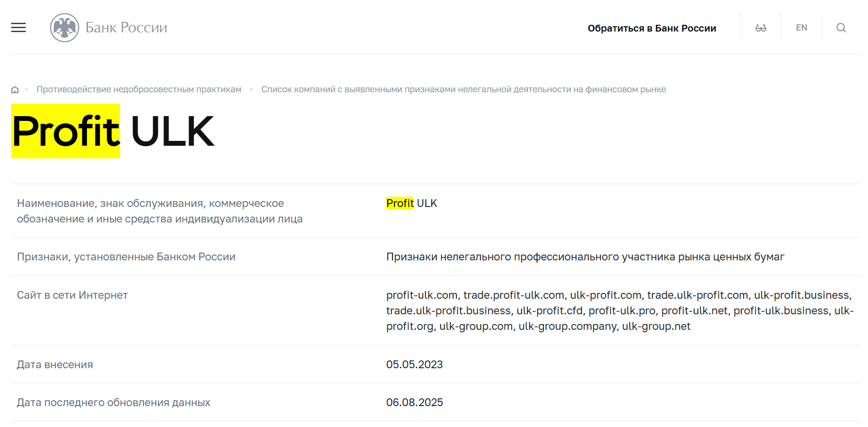Click the home icon in the breadcrumb
The width and height of the screenshot is (868, 427).
(x=15, y=89)
